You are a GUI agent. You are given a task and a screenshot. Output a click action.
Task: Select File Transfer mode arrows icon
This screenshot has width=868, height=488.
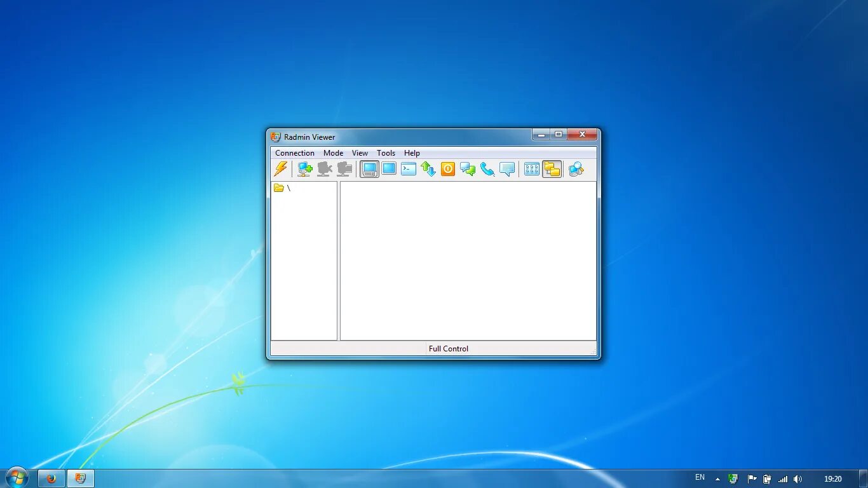pyautogui.click(x=428, y=169)
